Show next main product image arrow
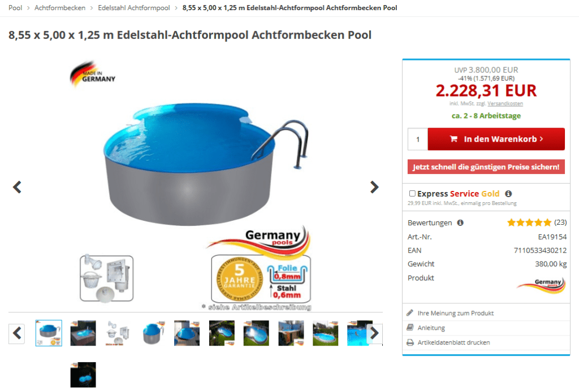The width and height of the screenshot is (579, 392). click(x=374, y=187)
